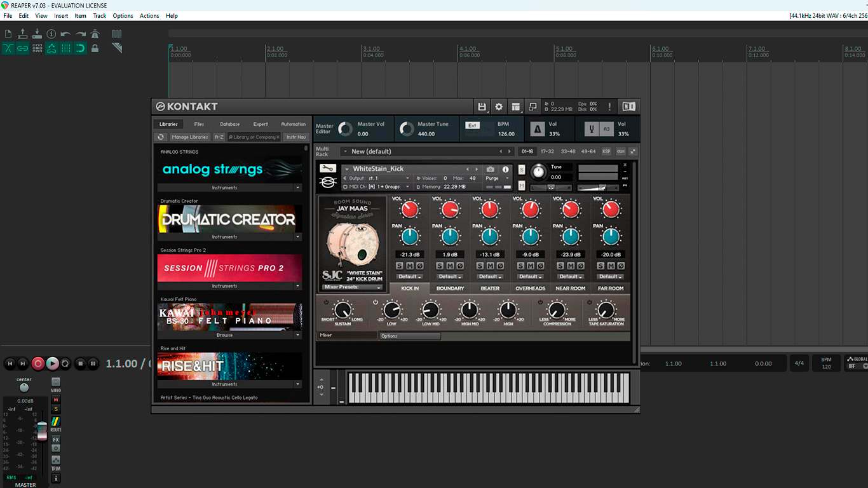
Task: Open the Multi Rack New (default) dropdown
Action: pos(428,152)
